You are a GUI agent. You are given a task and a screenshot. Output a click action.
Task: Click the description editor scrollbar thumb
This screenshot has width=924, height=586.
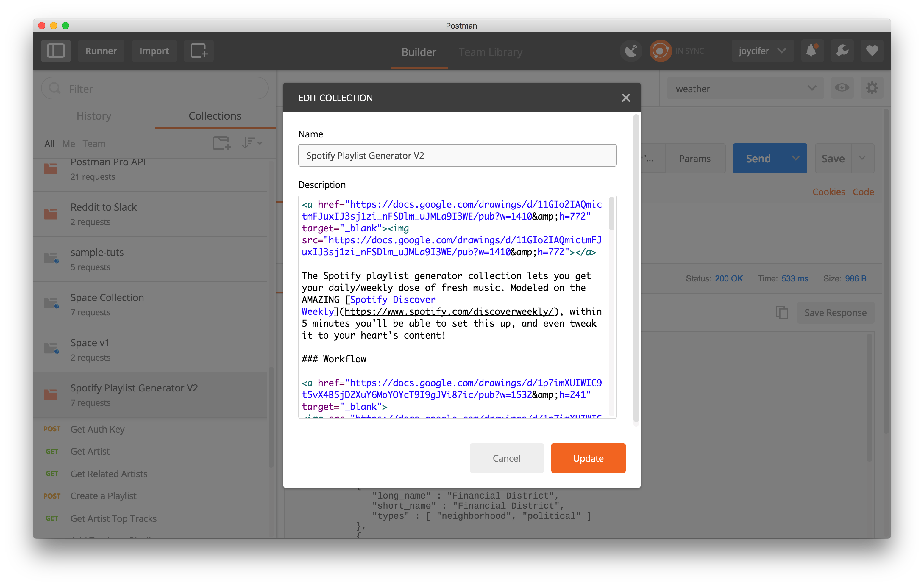click(x=612, y=213)
